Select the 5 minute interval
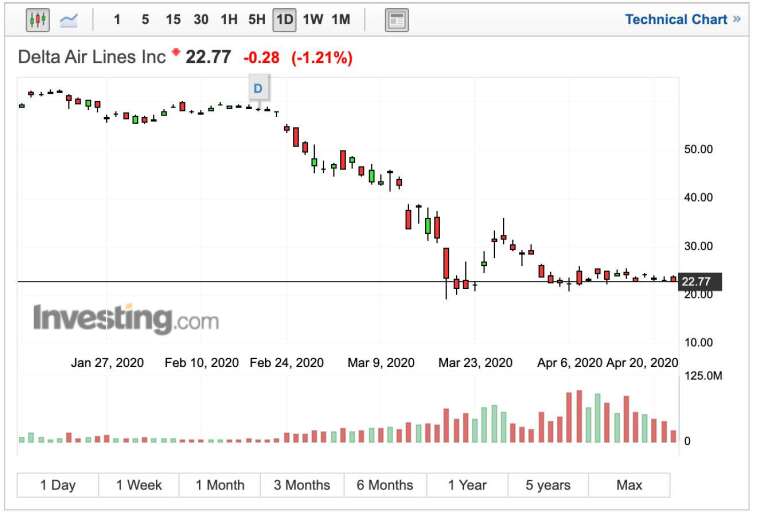This screenshot has height=515, width=760. click(145, 20)
